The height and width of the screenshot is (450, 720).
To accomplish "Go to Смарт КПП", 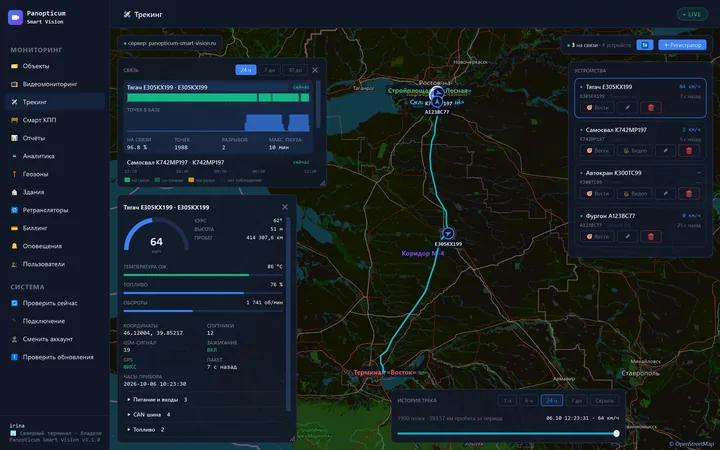I will click(55, 120).
